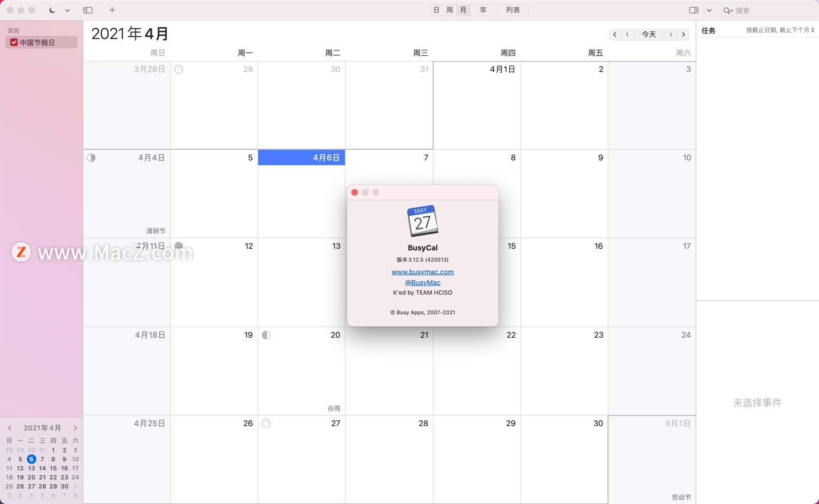
Task: Switch to the 日 day view tab
Action: (x=437, y=10)
